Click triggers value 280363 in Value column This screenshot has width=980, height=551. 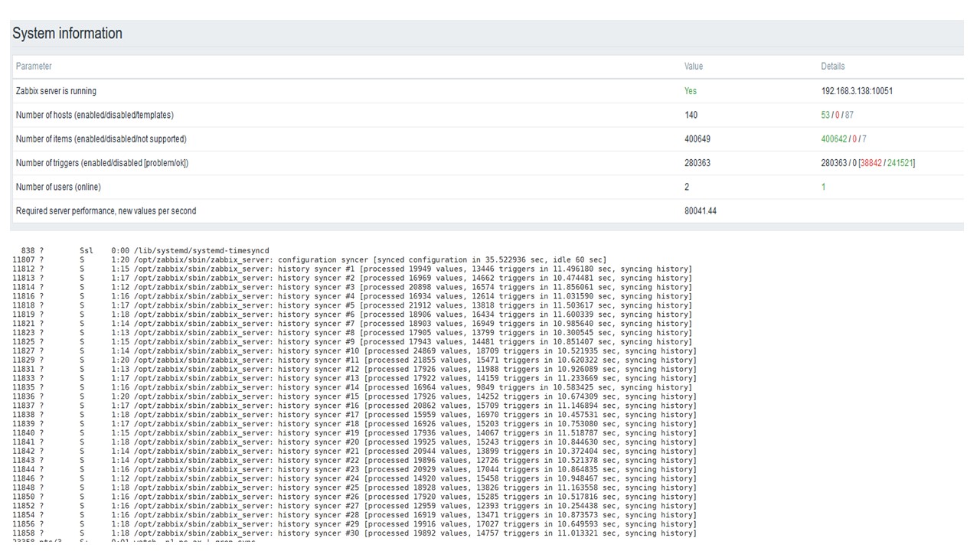[x=697, y=163]
